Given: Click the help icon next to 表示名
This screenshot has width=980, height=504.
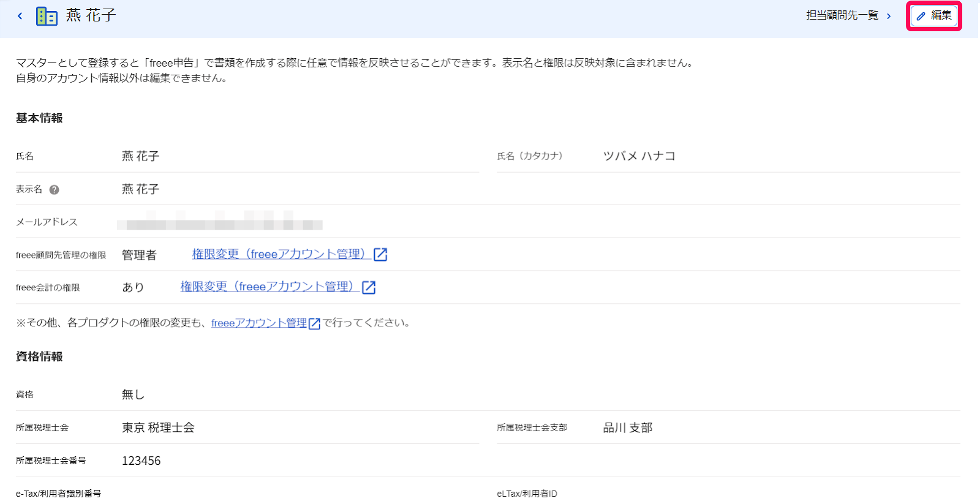Looking at the screenshot, I should point(55,190).
